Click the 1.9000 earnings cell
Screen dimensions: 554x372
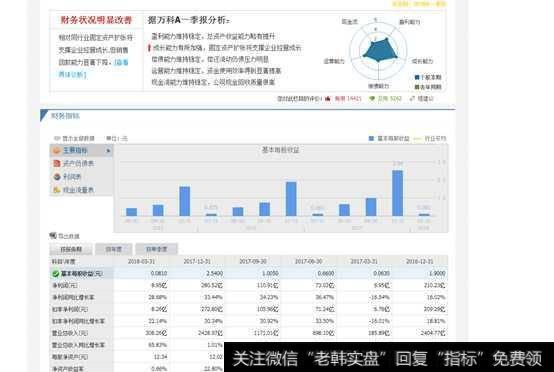click(436, 273)
